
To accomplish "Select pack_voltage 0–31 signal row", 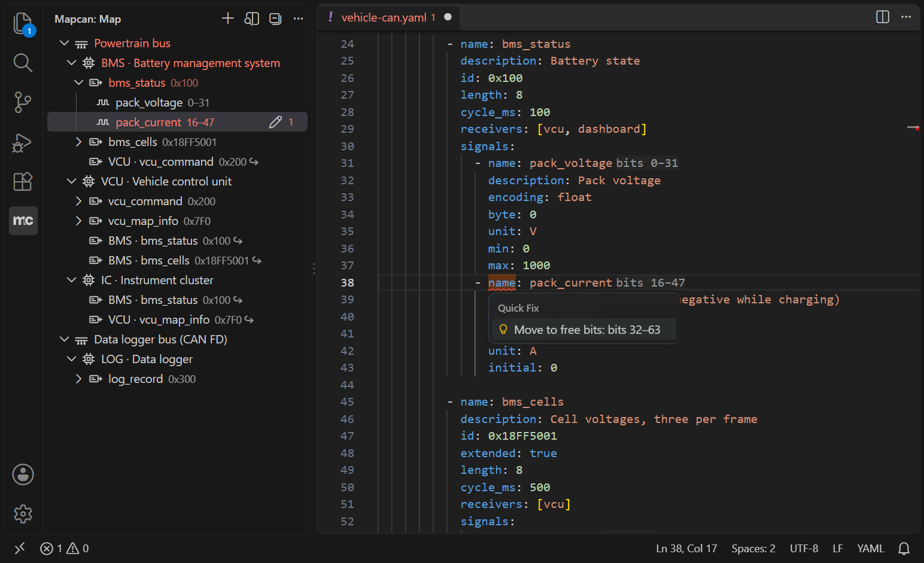I will click(x=177, y=102).
